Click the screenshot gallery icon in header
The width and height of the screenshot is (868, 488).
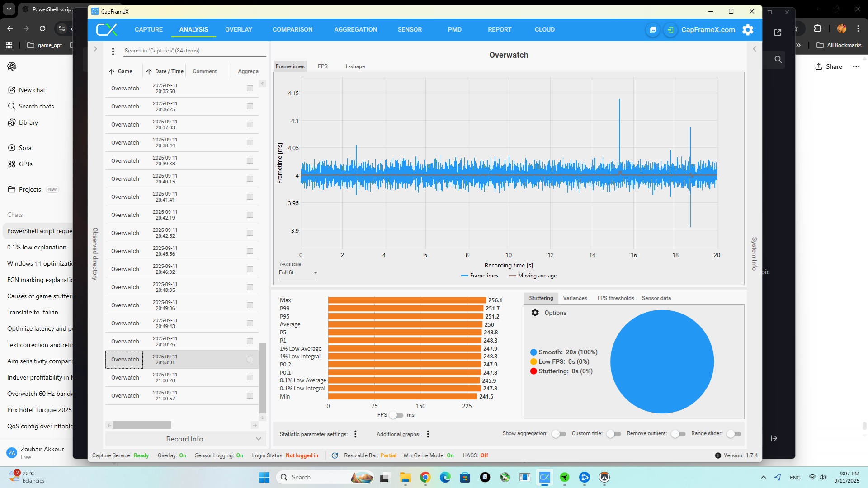click(652, 30)
